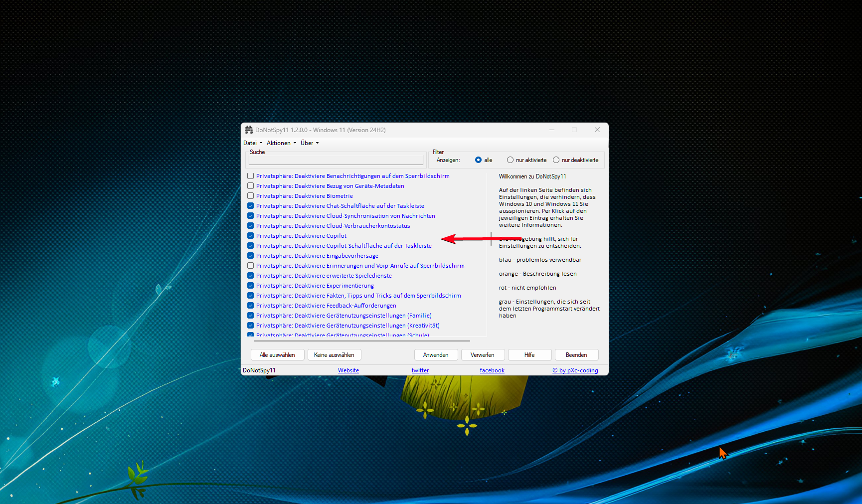Screen dimensions: 862x504
Task: Open the twitter link
Action: (420, 370)
